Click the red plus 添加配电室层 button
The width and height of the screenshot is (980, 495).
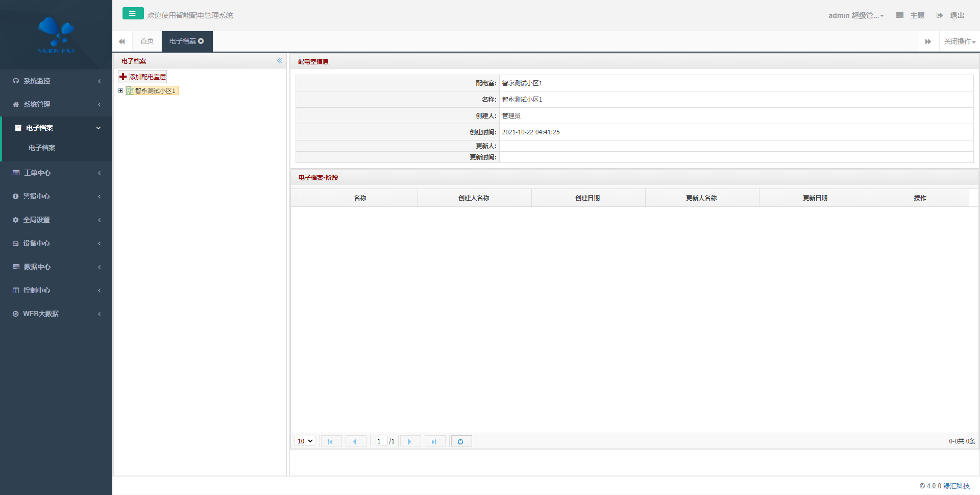coord(143,77)
